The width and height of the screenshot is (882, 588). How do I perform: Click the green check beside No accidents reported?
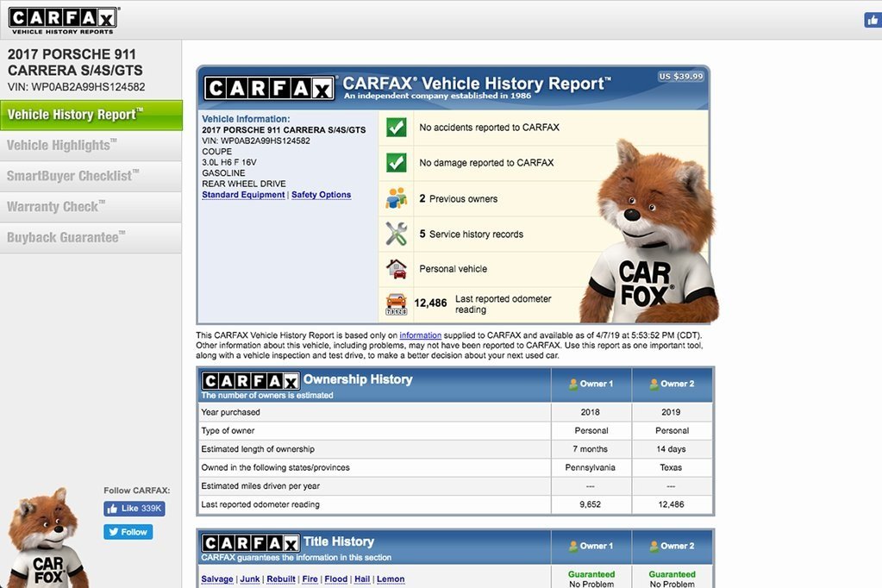(397, 127)
